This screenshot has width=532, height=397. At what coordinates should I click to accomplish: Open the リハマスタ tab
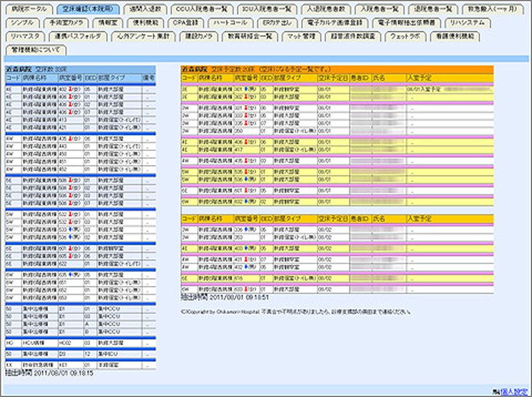(25, 37)
